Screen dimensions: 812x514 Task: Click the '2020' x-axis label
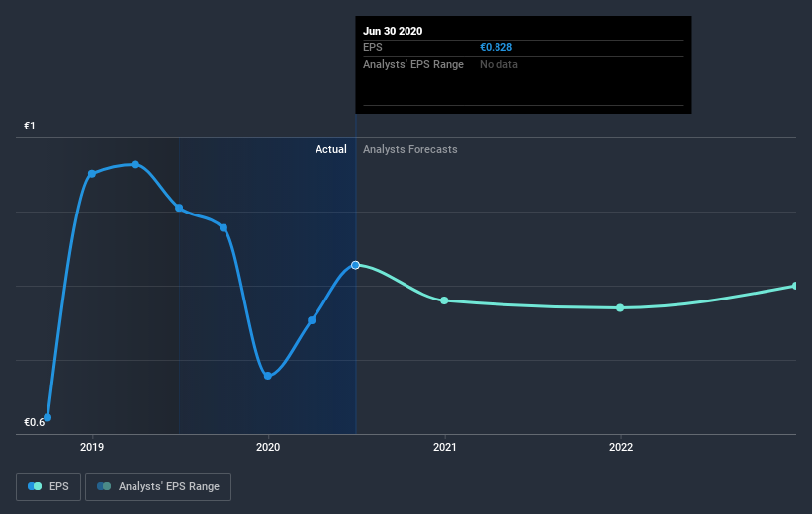[268, 447]
